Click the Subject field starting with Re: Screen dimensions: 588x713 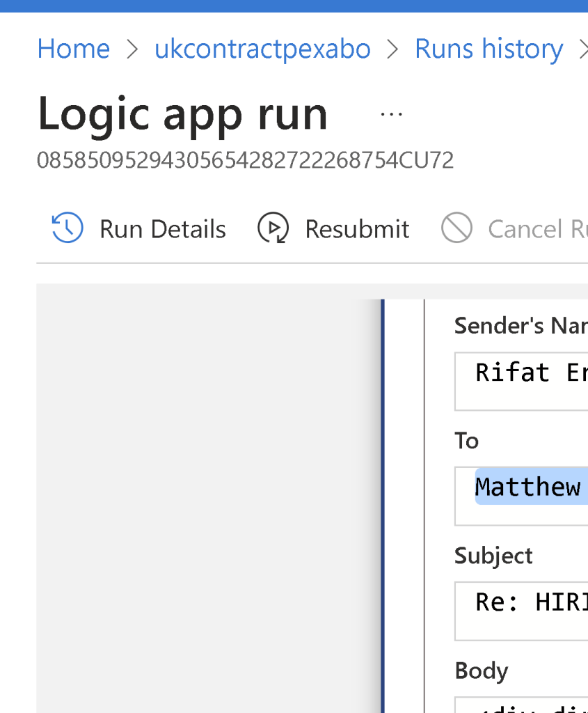(521, 611)
